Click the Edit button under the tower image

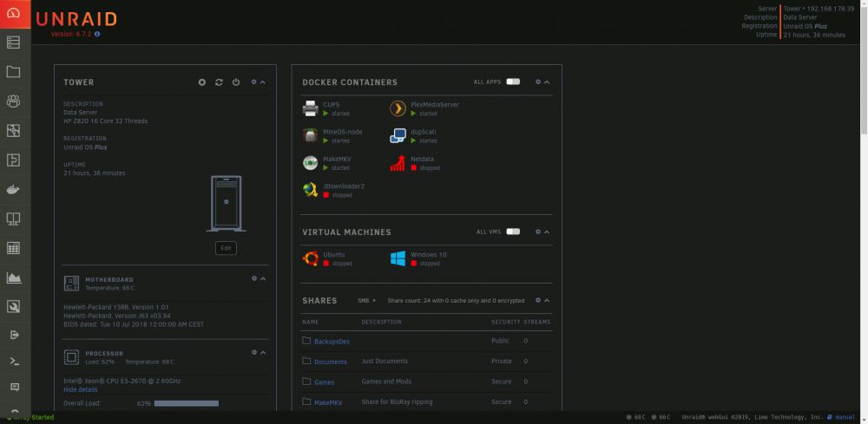click(226, 248)
